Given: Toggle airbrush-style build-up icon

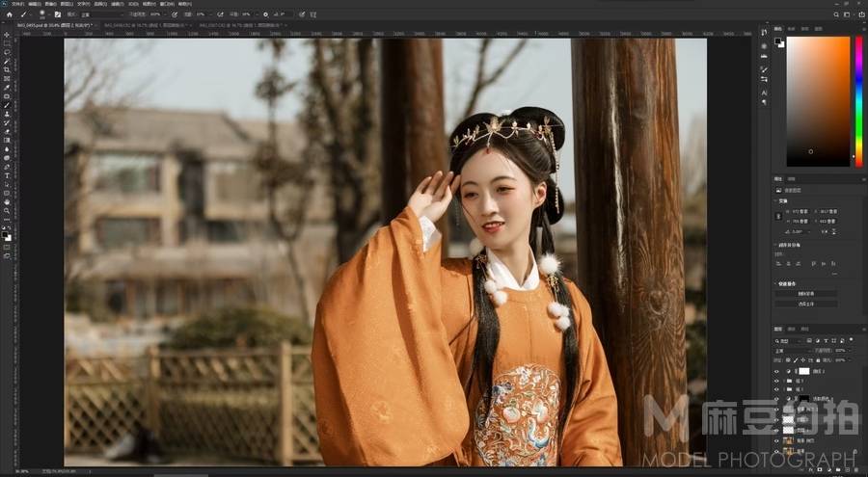Looking at the screenshot, I should (220, 14).
